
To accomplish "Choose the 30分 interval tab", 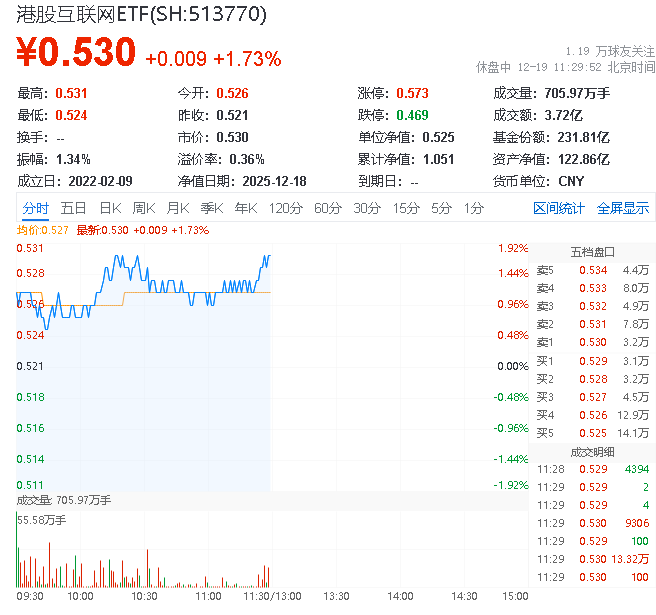I will pos(367,208).
